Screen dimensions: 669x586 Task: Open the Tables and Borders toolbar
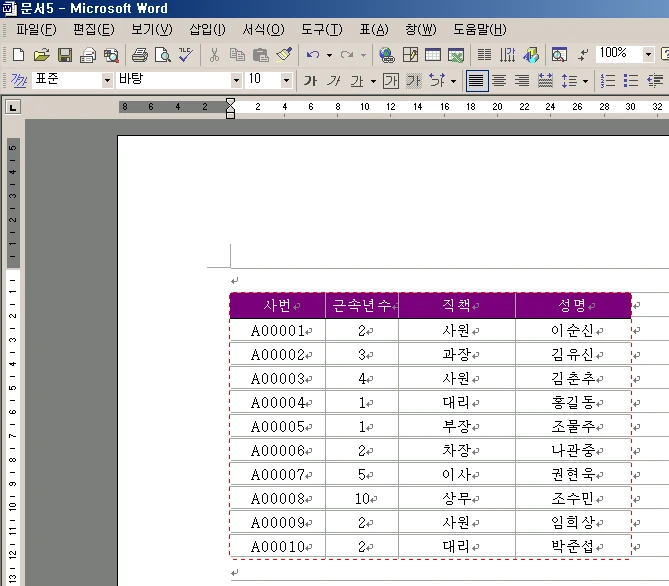[410, 55]
